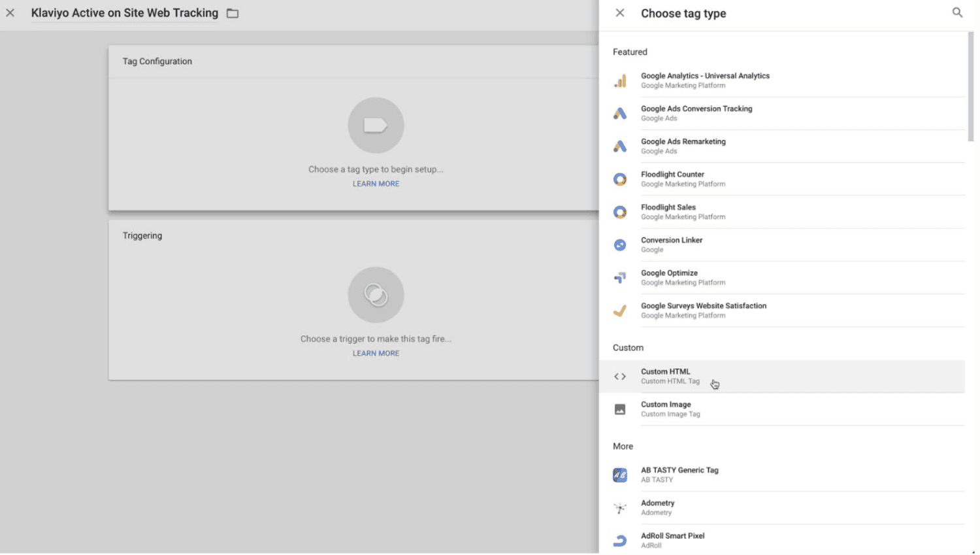Select Google Surveys Website Satisfaction tag type
980x555 pixels.
[x=782, y=311]
